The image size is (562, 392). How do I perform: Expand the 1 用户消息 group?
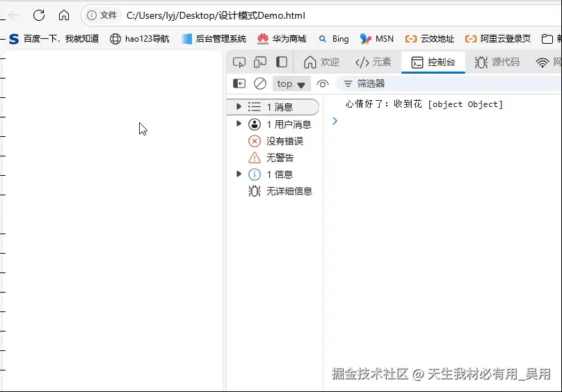(239, 124)
